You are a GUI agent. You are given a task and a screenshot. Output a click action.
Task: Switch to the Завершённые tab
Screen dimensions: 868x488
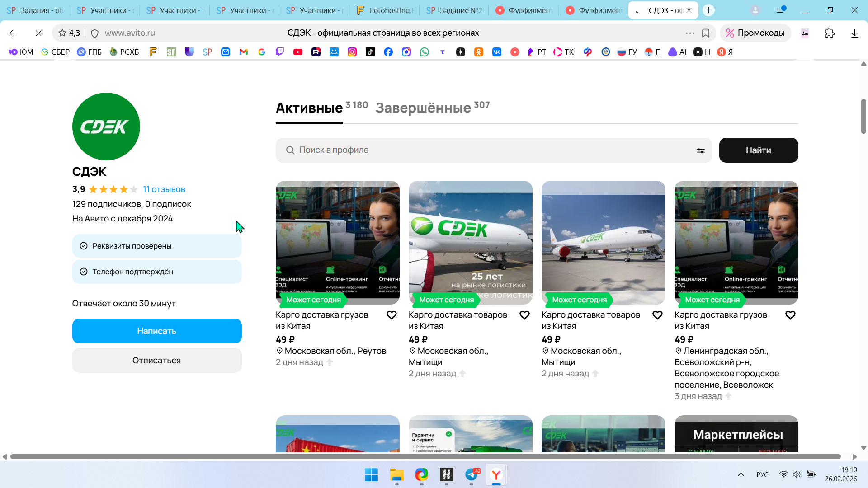(423, 108)
